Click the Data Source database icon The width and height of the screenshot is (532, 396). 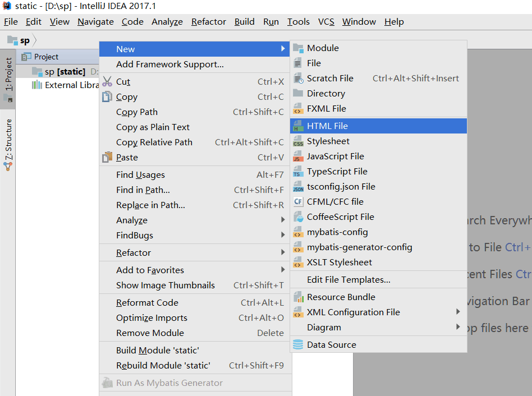coord(298,345)
